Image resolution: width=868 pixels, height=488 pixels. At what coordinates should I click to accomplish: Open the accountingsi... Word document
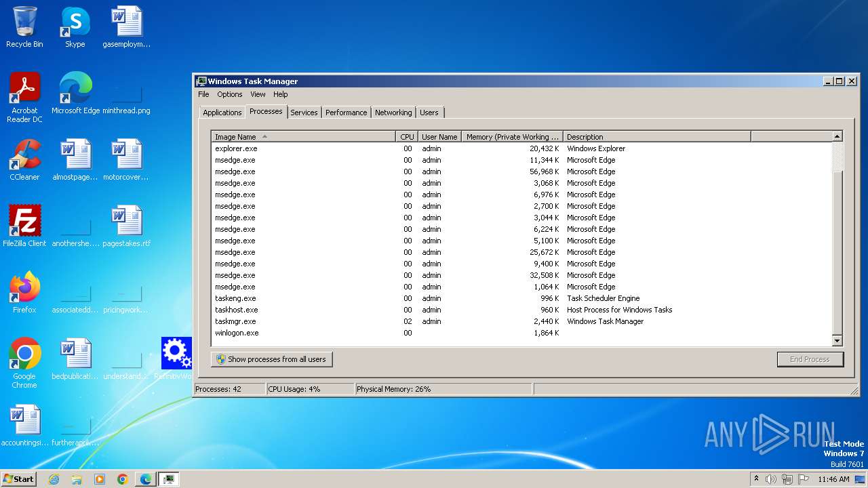pos(24,425)
